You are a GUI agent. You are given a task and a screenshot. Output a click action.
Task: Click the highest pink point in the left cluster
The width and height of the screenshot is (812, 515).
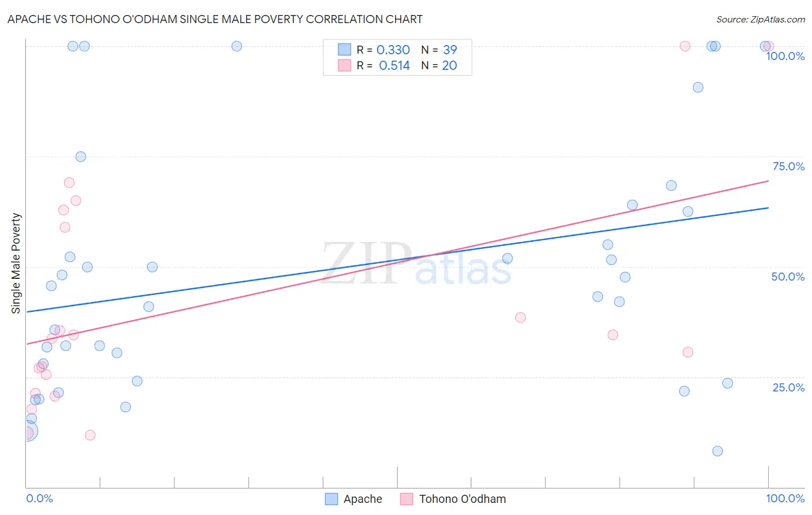[69, 182]
